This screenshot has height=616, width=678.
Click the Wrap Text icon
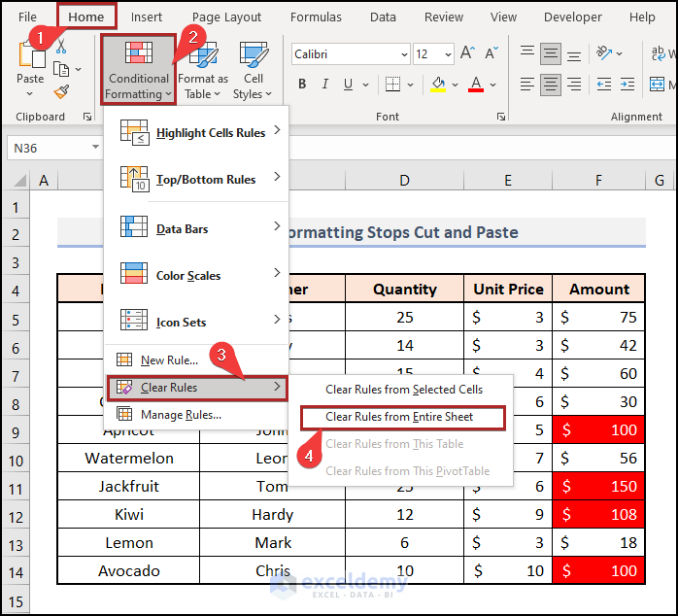click(x=659, y=53)
